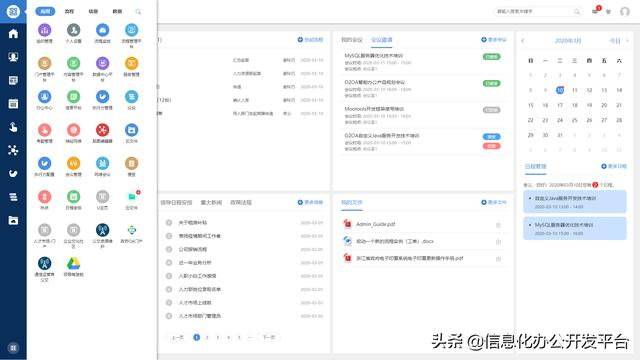
Task: Click the home icon in dark sidebar
Action: pyautogui.click(x=13, y=33)
